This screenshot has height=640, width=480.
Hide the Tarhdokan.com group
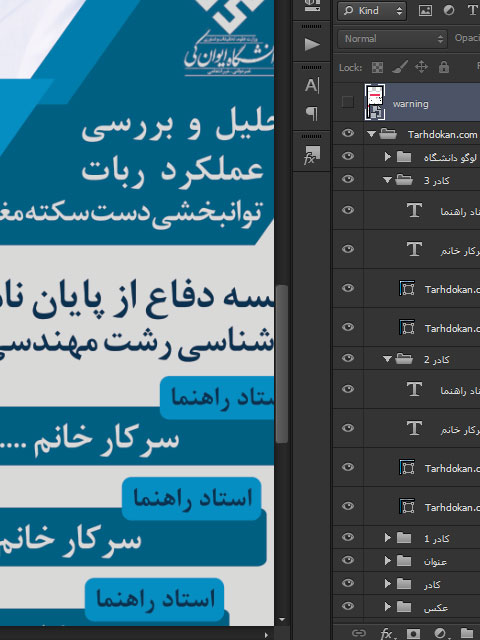pos(348,133)
